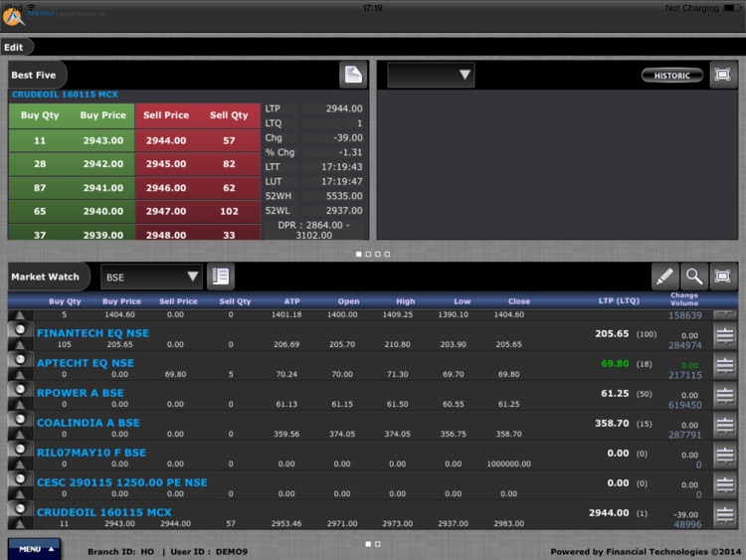This screenshot has height=560, width=746.
Task: Open options handle for FINANTECH EQ NSE row
Action: point(724,336)
